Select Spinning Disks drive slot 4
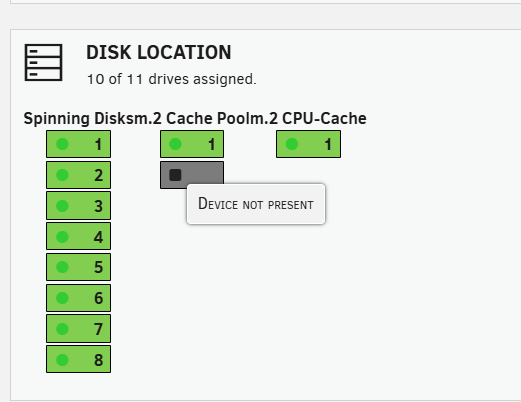This screenshot has width=521, height=402. tap(78, 236)
